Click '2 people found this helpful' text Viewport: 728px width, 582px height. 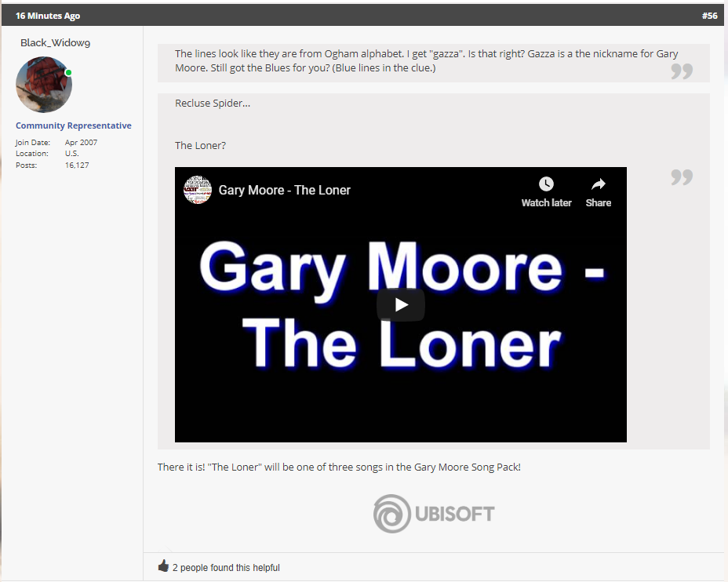click(x=226, y=568)
